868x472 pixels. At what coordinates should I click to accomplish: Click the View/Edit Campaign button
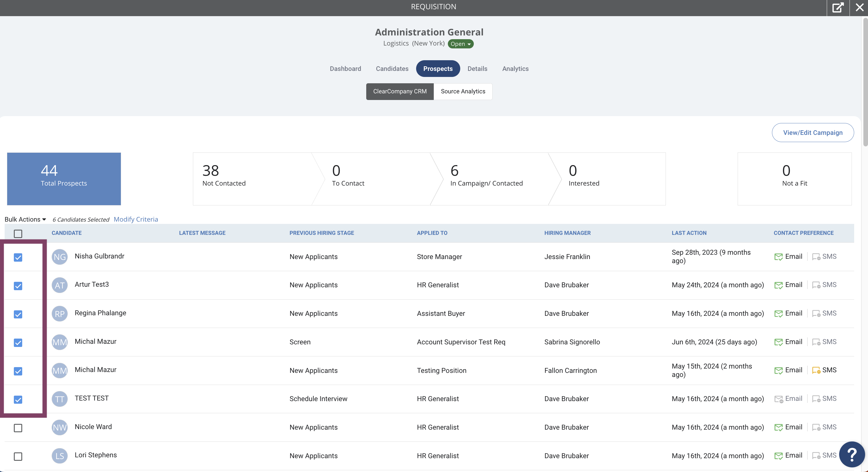tap(812, 133)
